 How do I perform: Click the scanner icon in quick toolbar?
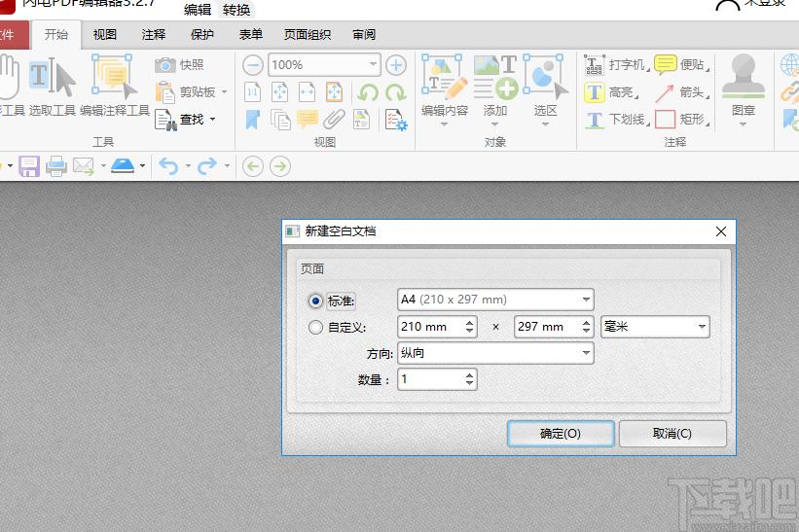123,166
